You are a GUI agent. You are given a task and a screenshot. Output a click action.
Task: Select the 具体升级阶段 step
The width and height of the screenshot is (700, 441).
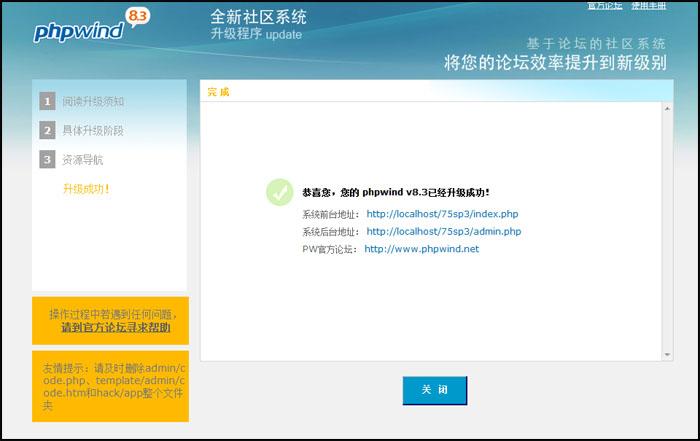tap(93, 130)
